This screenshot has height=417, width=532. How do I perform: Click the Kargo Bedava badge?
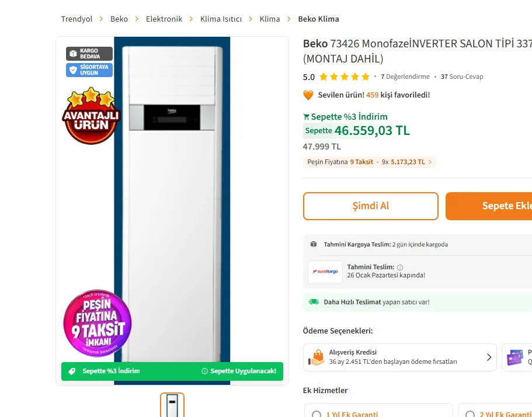pyautogui.click(x=89, y=54)
